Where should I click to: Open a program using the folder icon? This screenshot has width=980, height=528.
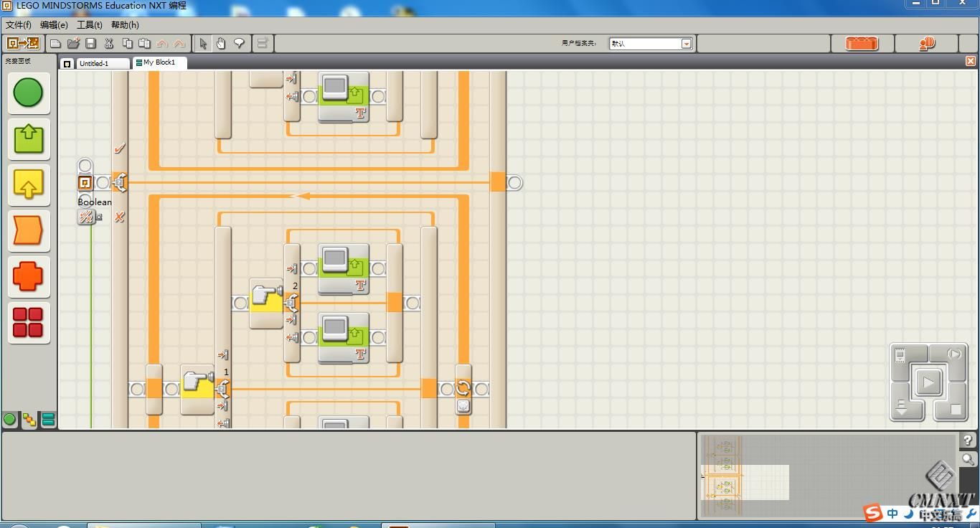coord(73,44)
